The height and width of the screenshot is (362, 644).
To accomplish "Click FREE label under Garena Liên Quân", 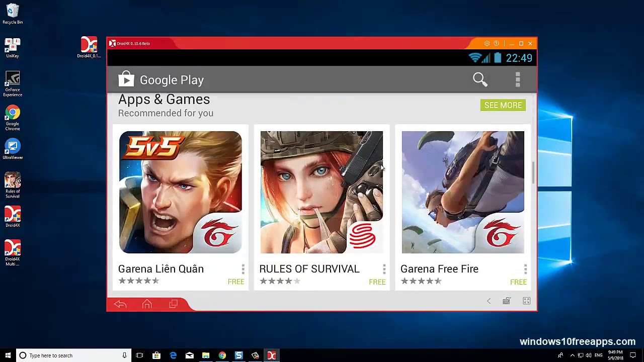I will [x=236, y=282].
